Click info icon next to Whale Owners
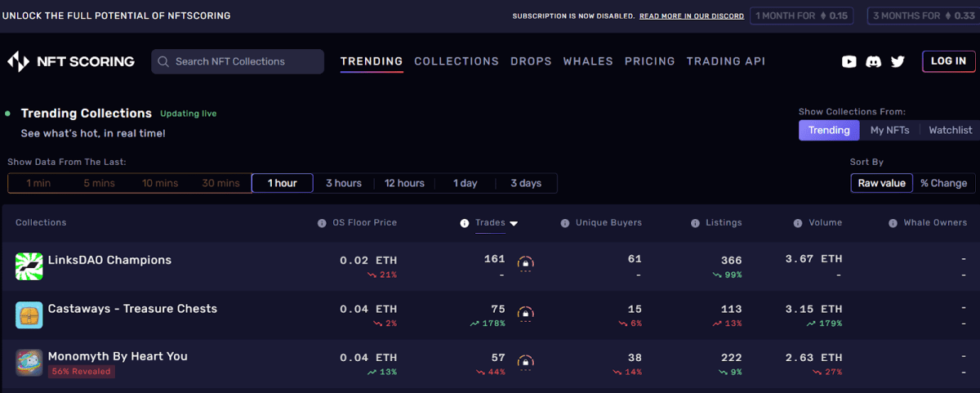Image resolution: width=980 pixels, height=393 pixels. [893, 223]
